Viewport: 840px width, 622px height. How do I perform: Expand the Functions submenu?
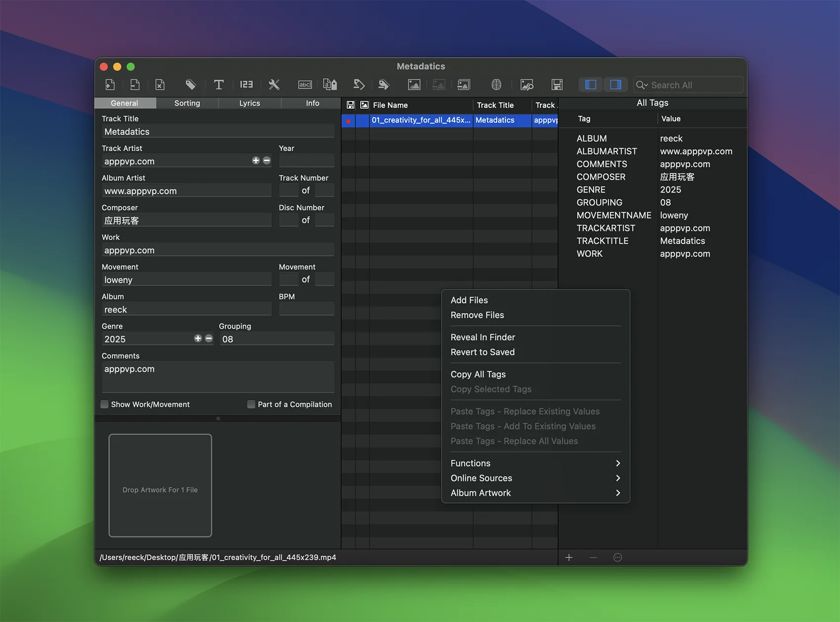[x=536, y=463]
